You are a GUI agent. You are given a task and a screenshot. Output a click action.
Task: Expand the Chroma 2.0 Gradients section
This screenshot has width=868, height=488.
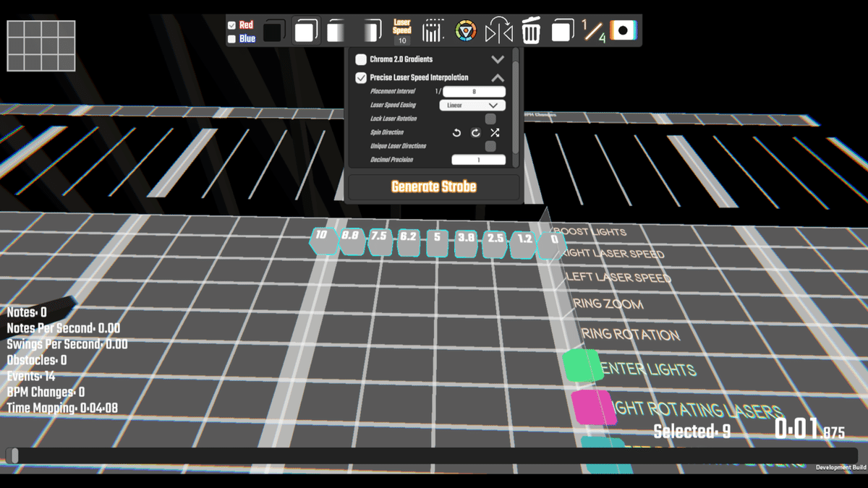point(497,59)
